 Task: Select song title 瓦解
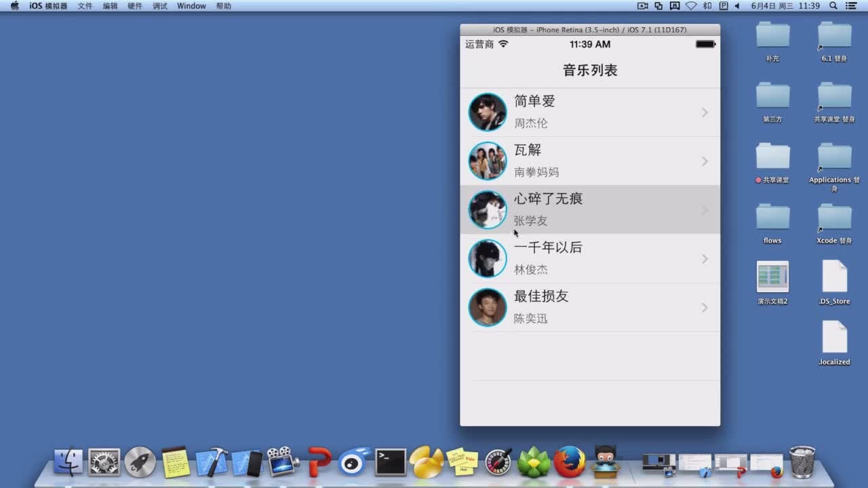pyautogui.click(x=528, y=150)
